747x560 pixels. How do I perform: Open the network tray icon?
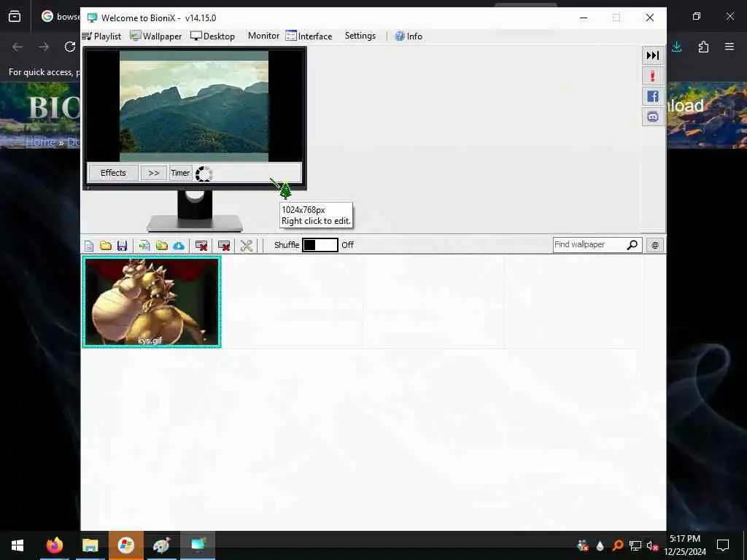635,545
